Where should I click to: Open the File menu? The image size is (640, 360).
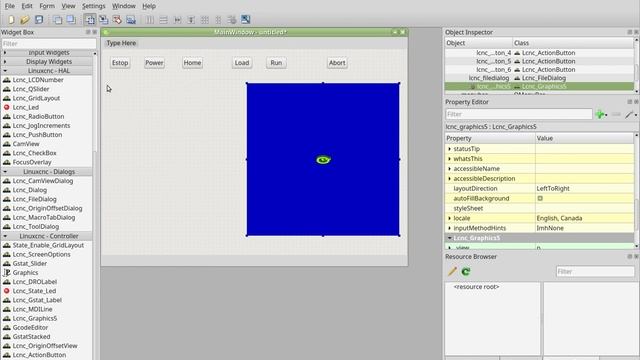(9, 6)
